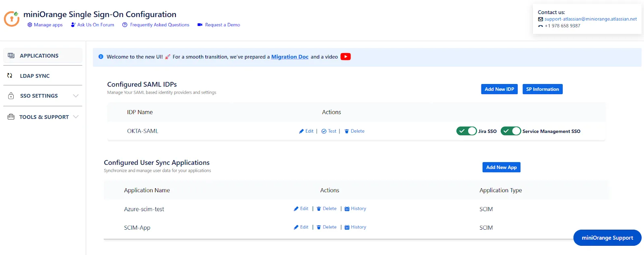Click the Test checkmark icon for OKTA-SAML

324,132
